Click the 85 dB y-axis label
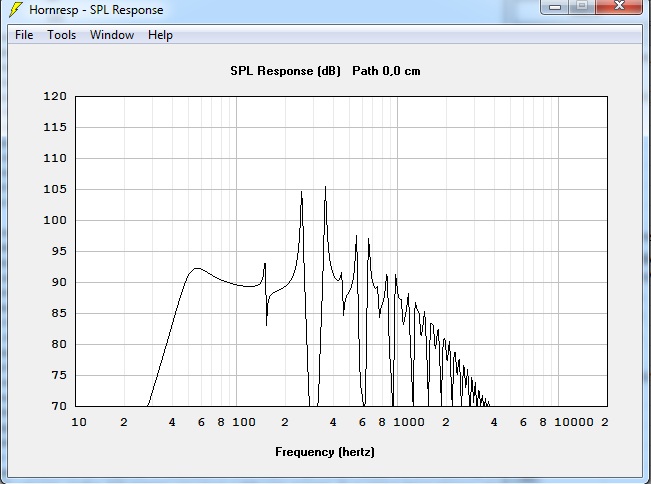This screenshot has width=651, height=484. [59, 313]
